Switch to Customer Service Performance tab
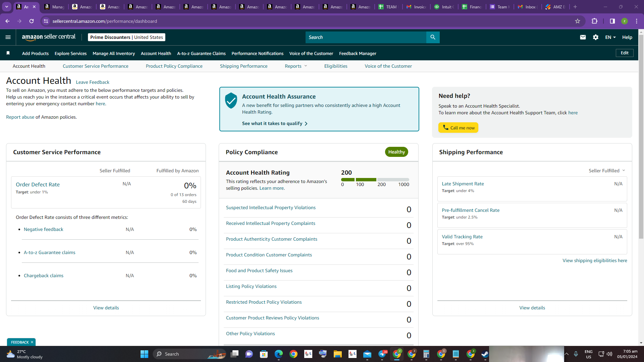 click(x=96, y=66)
